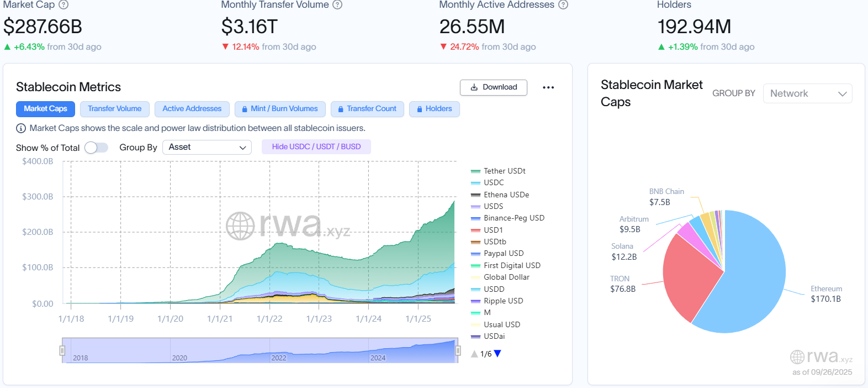Click the TRON $76.8B pie label

[x=623, y=284]
